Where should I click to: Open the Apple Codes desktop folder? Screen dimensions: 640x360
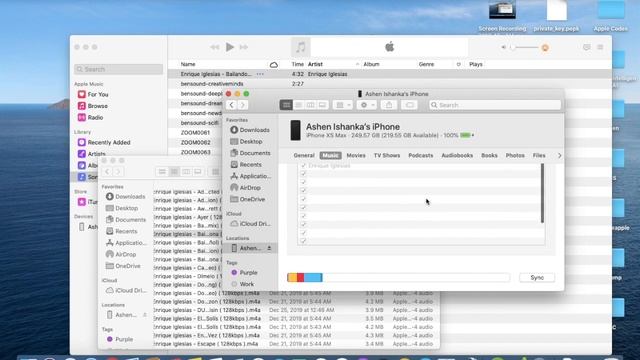(611, 16)
